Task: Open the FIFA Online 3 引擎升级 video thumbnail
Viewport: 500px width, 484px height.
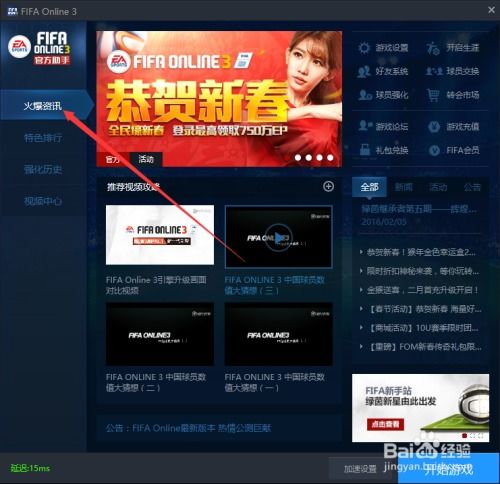Action: pyautogui.click(x=160, y=235)
